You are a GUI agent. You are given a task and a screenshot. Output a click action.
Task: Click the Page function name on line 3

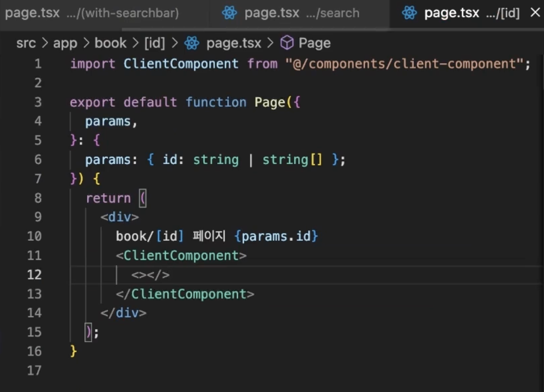coord(270,102)
